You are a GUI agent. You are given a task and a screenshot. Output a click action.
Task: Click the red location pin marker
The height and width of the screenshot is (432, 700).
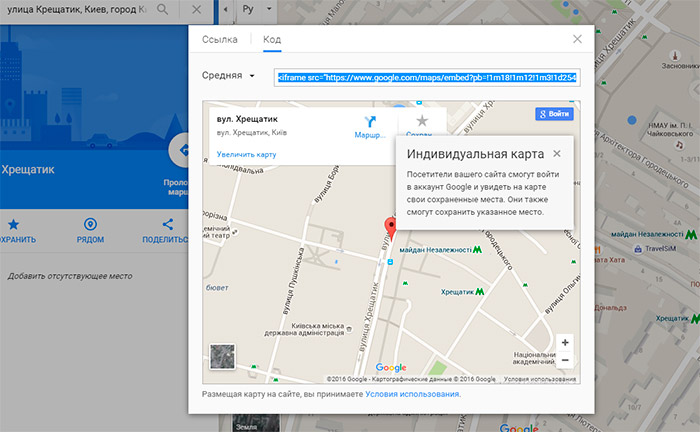pyautogui.click(x=391, y=226)
